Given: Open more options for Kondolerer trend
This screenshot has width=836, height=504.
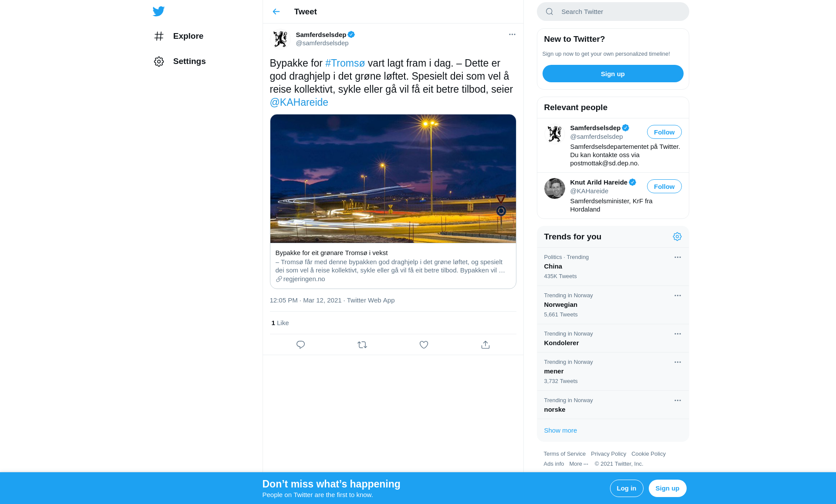Looking at the screenshot, I should pos(678,334).
